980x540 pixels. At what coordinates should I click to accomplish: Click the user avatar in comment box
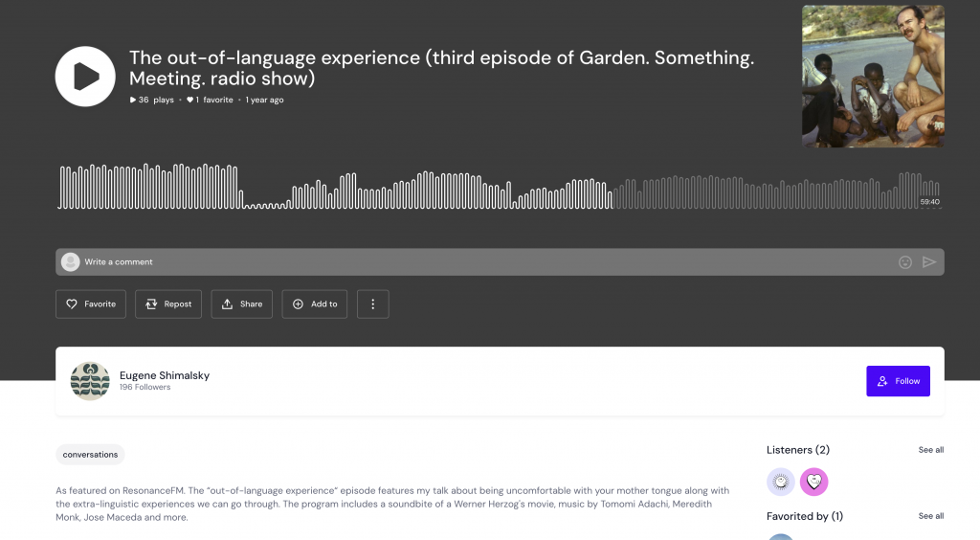(x=70, y=262)
